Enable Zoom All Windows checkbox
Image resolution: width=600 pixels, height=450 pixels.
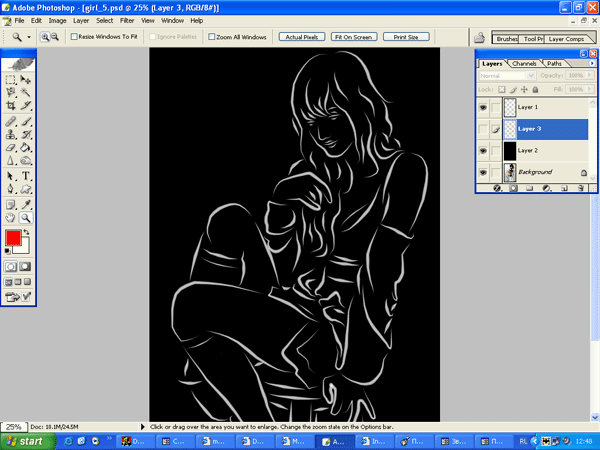[x=212, y=37]
